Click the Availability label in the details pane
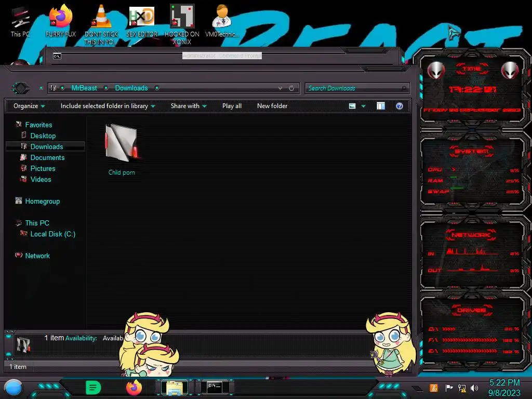This screenshot has height=399, width=532. click(x=81, y=338)
